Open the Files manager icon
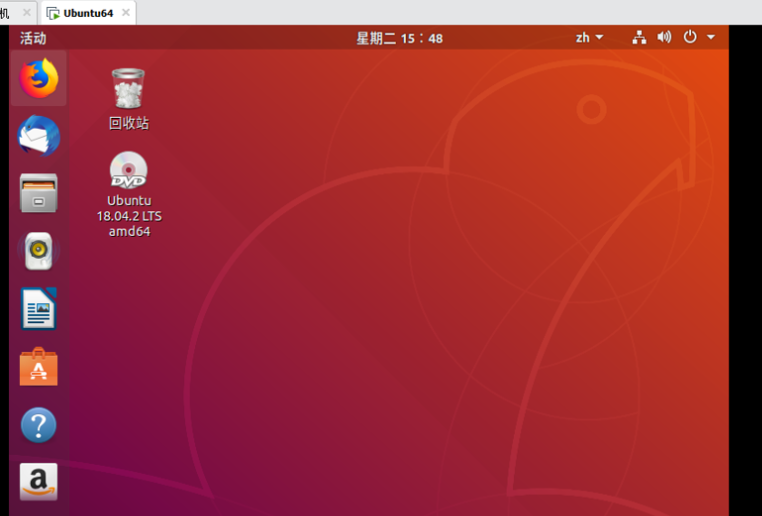The width and height of the screenshot is (762, 516). click(38, 193)
